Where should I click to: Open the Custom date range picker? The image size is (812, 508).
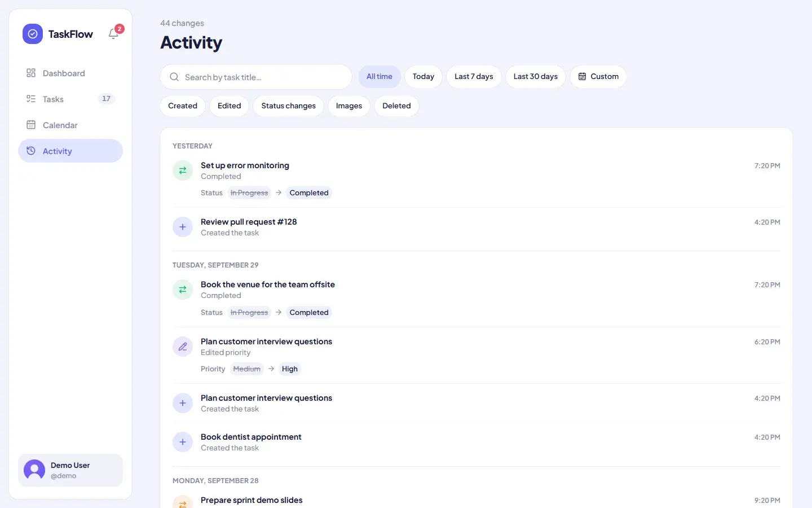(598, 77)
